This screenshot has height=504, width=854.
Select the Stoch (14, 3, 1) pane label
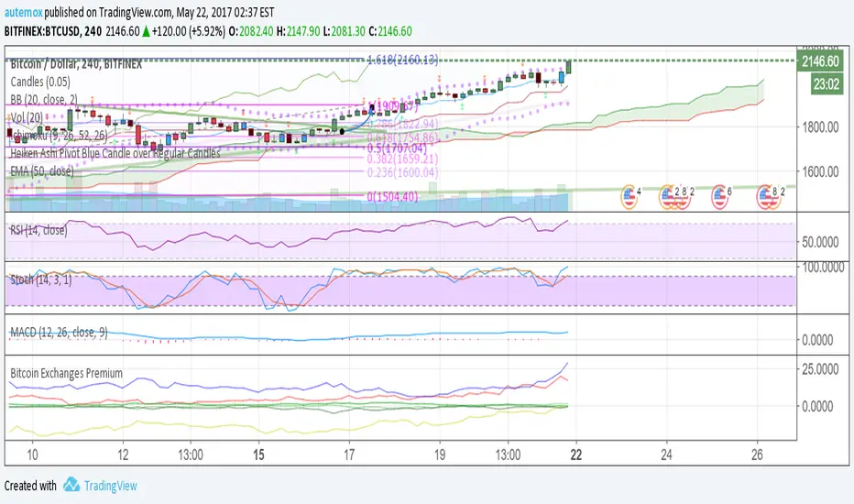41,279
